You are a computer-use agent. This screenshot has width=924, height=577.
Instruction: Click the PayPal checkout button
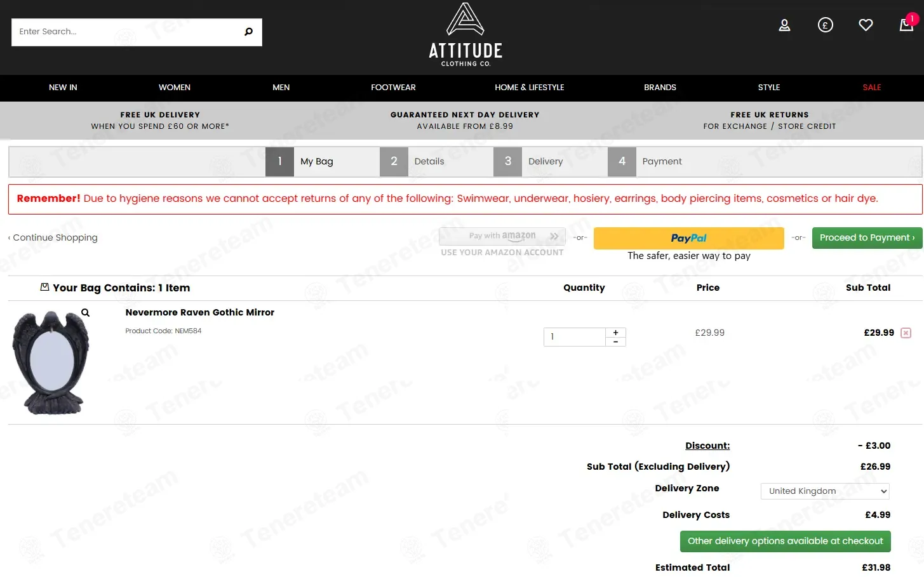pos(689,238)
